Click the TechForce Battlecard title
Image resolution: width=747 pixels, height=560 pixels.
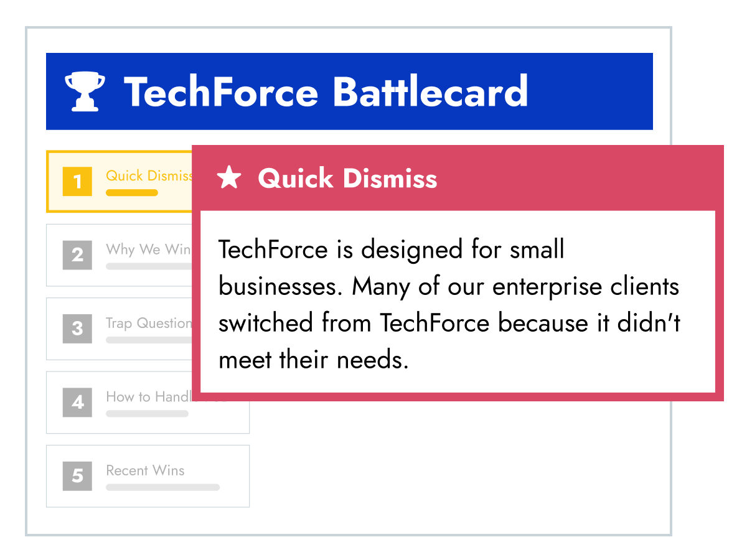pos(326,91)
